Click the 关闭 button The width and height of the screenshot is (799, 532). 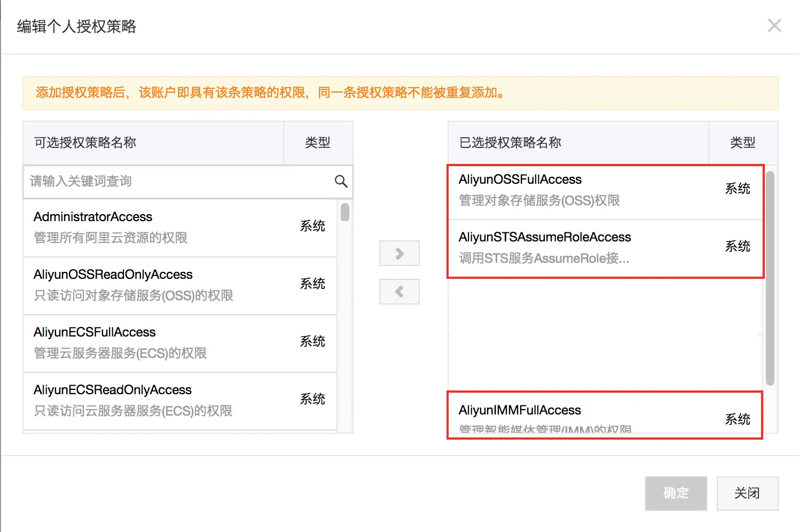pos(747,493)
